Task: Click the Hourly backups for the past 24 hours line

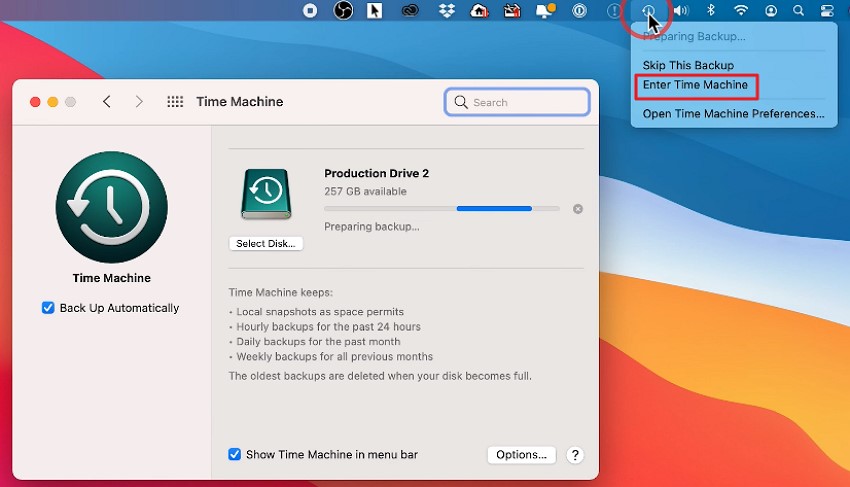Action: coord(329,326)
